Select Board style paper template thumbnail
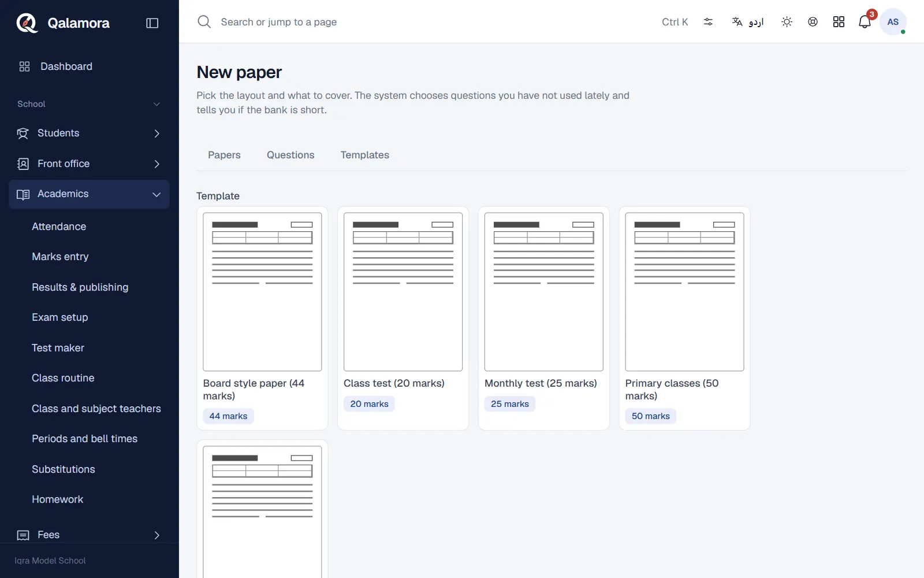This screenshot has width=924, height=578. point(262,292)
